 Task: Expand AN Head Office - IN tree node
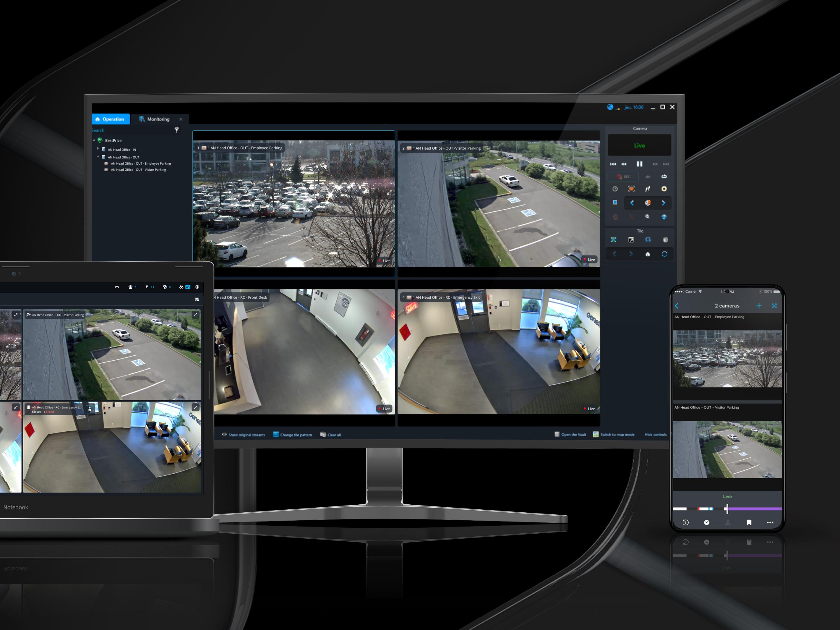click(x=98, y=149)
